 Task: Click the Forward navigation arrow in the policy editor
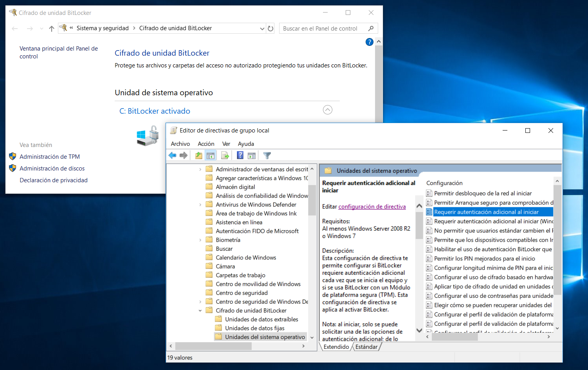(184, 155)
